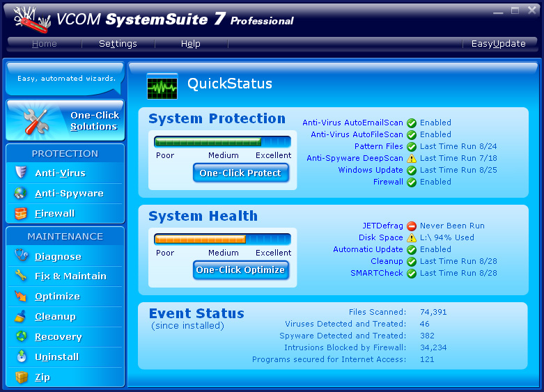Image resolution: width=544 pixels, height=392 pixels.
Task: Click the Swiss army knife logo
Action: click(32, 19)
